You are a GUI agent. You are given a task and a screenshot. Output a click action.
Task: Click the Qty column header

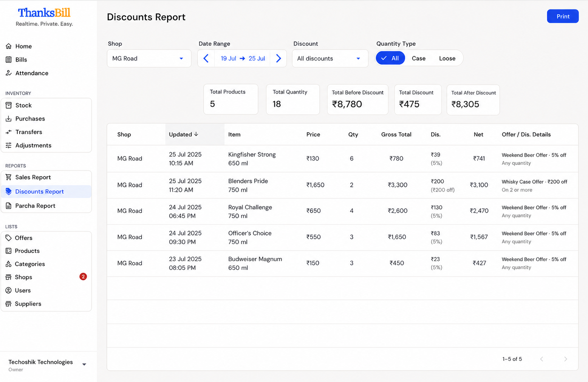tap(353, 135)
